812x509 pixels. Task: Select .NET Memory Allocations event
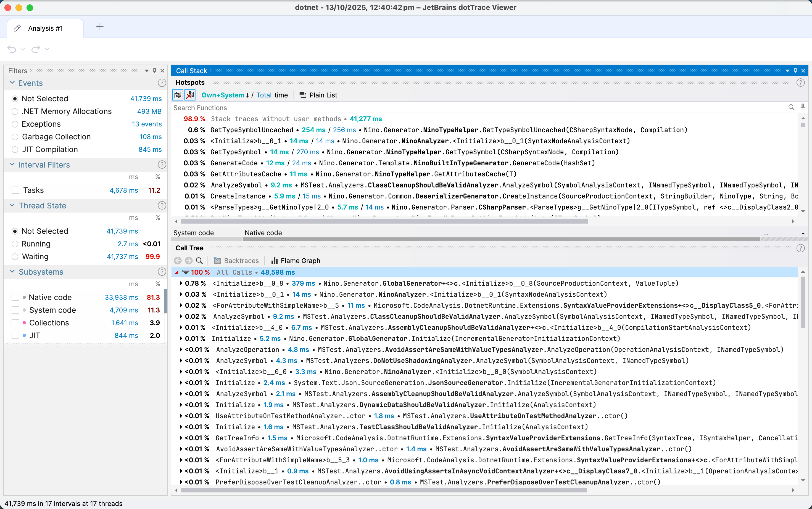click(15, 112)
